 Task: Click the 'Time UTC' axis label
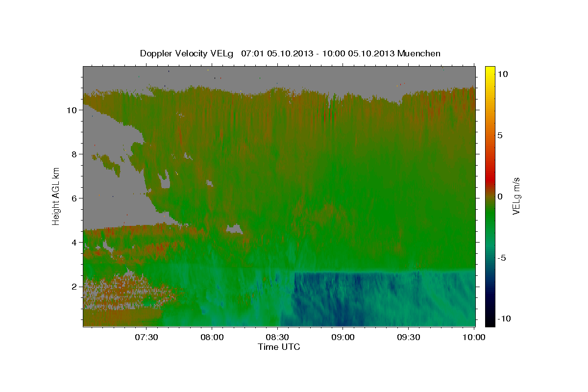279,347
